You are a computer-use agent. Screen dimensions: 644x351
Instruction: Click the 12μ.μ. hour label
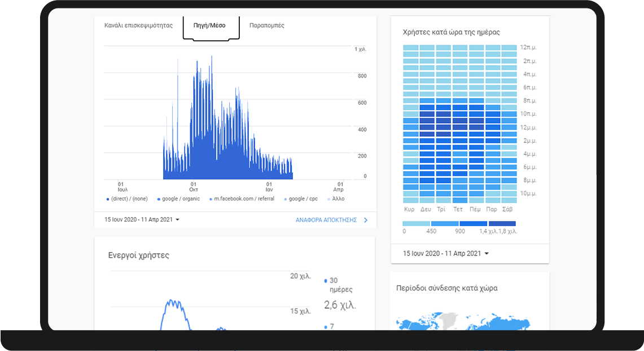tap(528, 128)
